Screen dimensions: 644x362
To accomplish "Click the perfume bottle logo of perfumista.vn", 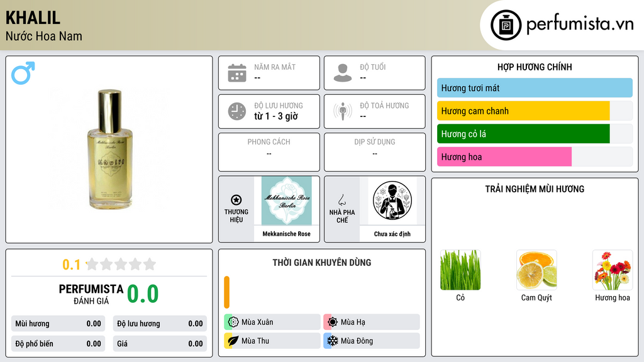I will (506, 25).
